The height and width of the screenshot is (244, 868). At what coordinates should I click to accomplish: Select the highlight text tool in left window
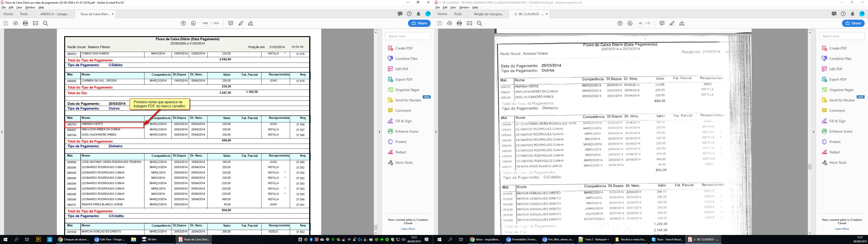tap(241, 23)
